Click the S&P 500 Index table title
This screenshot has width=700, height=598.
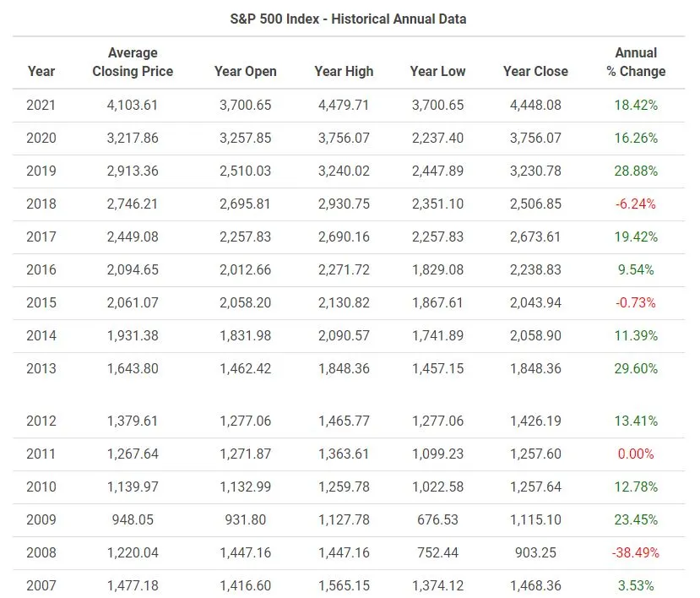(348, 19)
